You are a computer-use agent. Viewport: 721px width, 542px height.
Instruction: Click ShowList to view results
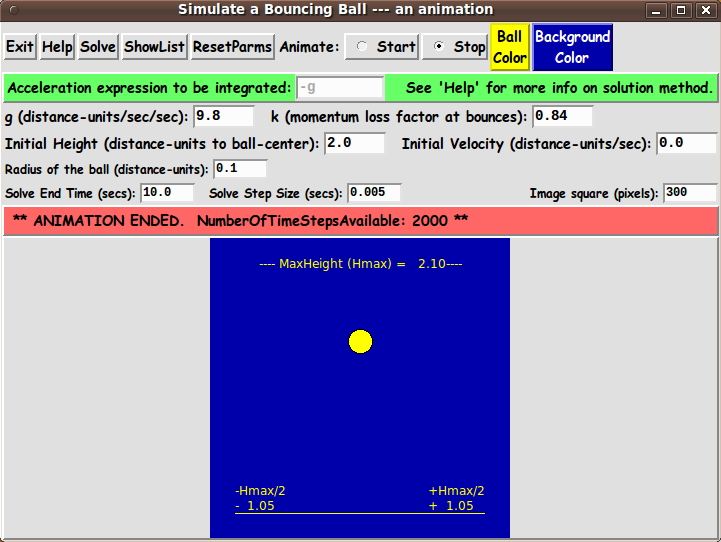click(x=154, y=47)
